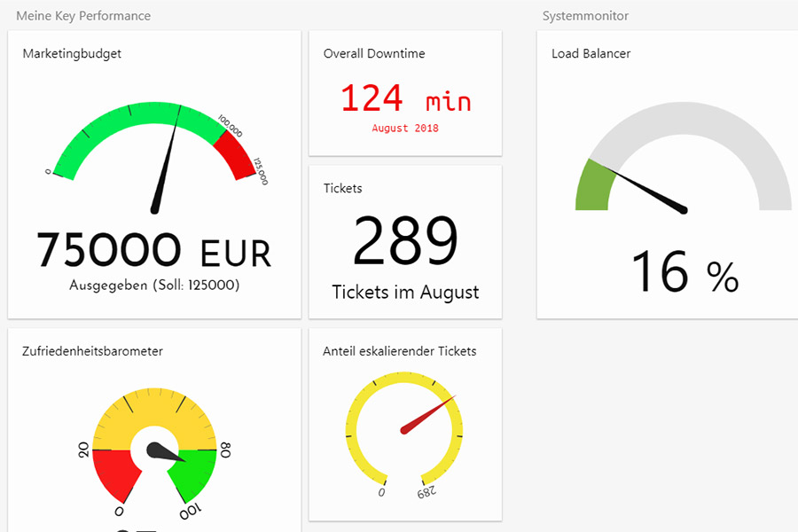Screen dimensions: 798x532
Task: Open the 'Systemmonitor' section heading
Action: click(585, 16)
